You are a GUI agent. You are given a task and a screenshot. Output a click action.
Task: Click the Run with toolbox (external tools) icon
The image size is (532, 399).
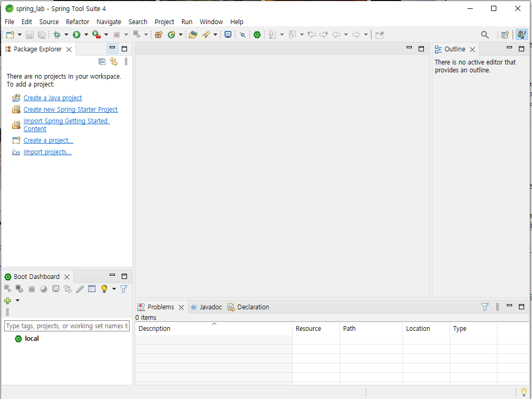97,35
